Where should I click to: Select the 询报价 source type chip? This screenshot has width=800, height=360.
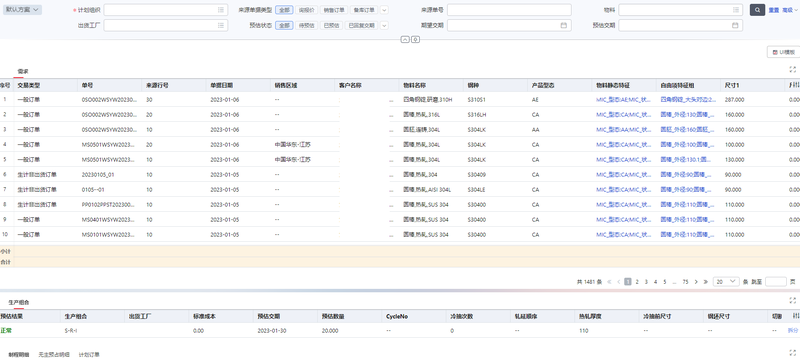tap(306, 10)
